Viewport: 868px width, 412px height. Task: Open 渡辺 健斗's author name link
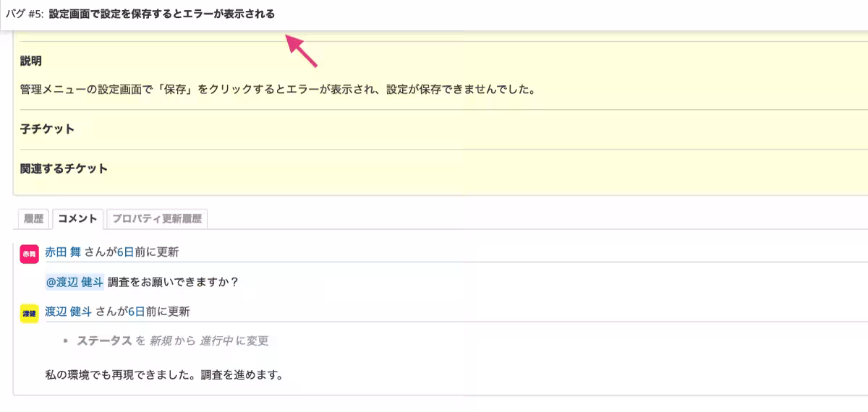pyautogui.click(x=68, y=312)
